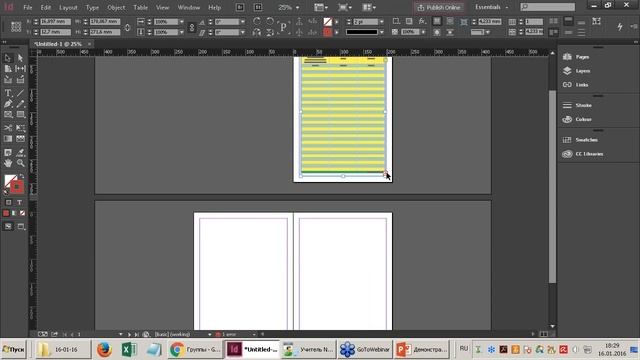The height and width of the screenshot is (360, 640).
Task: Select the Type tool
Action: click(x=8, y=93)
